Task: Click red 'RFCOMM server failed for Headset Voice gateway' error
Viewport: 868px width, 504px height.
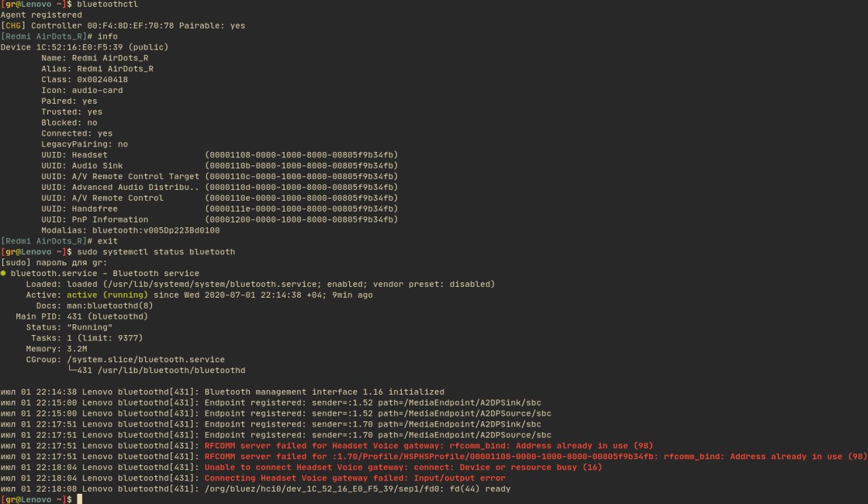Action: point(429,446)
